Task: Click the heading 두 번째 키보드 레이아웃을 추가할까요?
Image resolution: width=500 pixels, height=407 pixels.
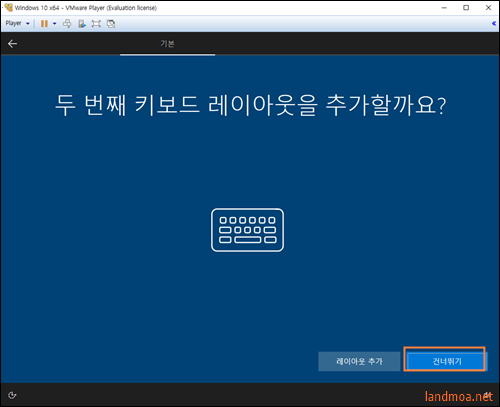Action: click(x=251, y=105)
